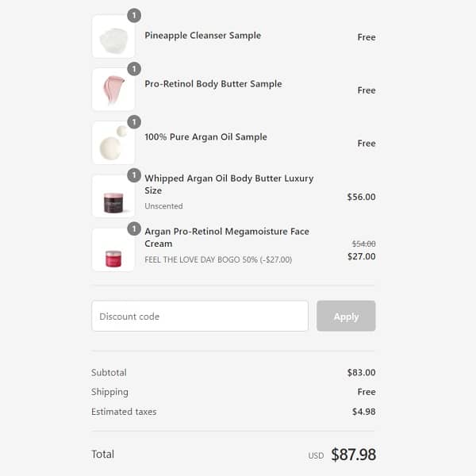Click the Pro-Retinol Body Butter quantity badge
Screen dimensions: 476x476
pos(134,68)
